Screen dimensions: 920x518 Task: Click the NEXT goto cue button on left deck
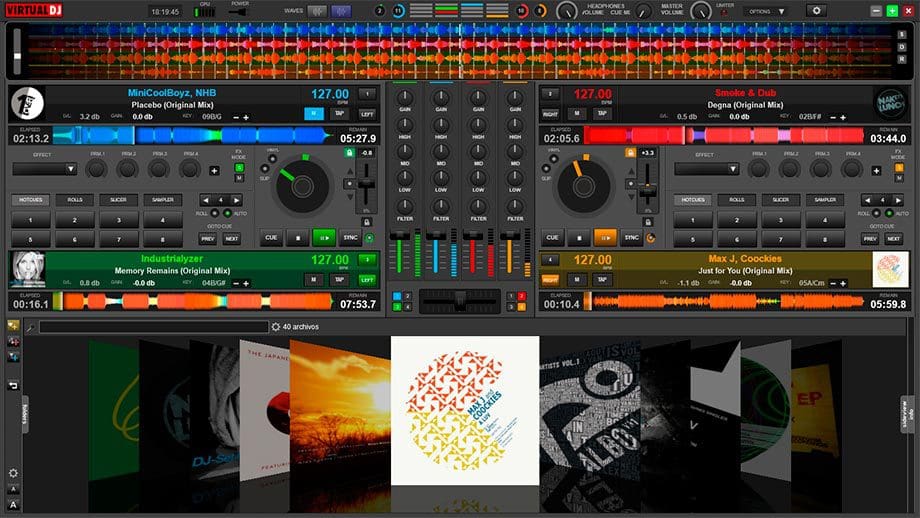coord(232,239)
